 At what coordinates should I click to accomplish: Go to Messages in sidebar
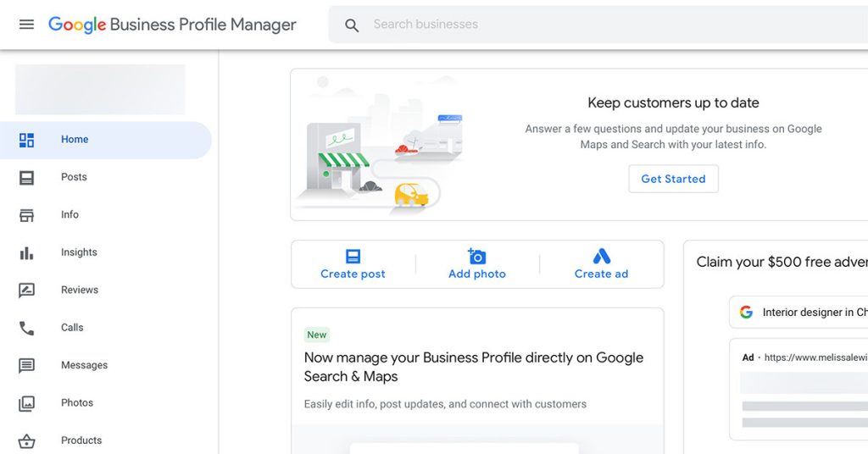[84, 366]
